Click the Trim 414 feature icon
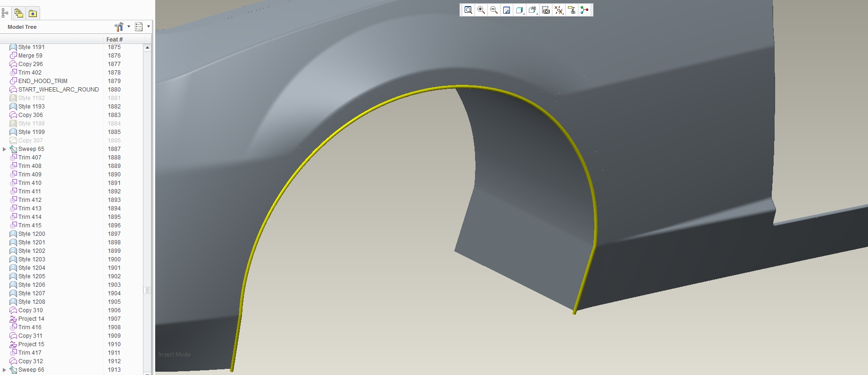This screenshot has width=868, height=375. click(13, 217)
